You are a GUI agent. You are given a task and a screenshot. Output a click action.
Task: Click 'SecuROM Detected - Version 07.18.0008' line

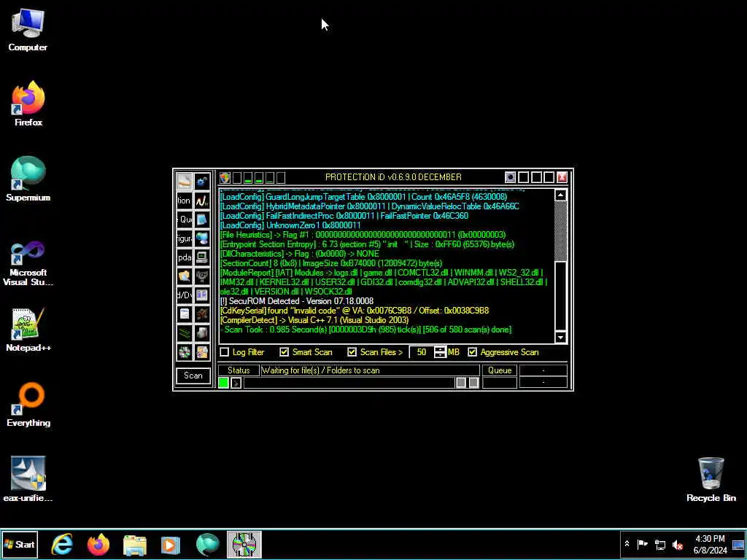click(297, 301)
